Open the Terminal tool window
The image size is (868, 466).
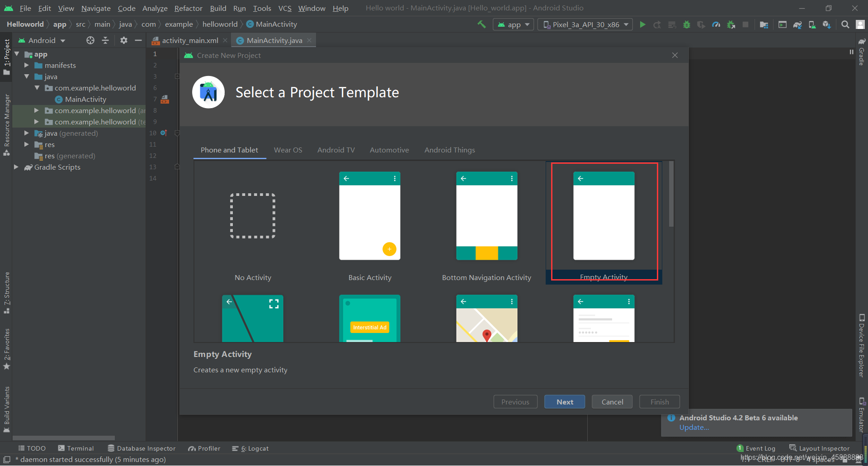point(76,448)
